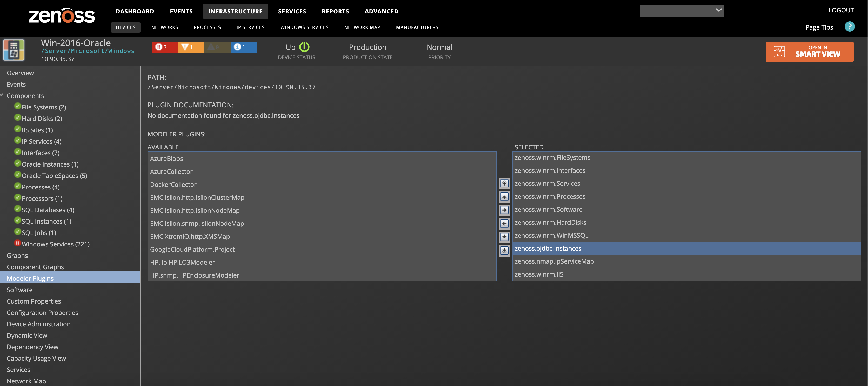Open the NETWORK MAP menu item

(x=362, y=27)
